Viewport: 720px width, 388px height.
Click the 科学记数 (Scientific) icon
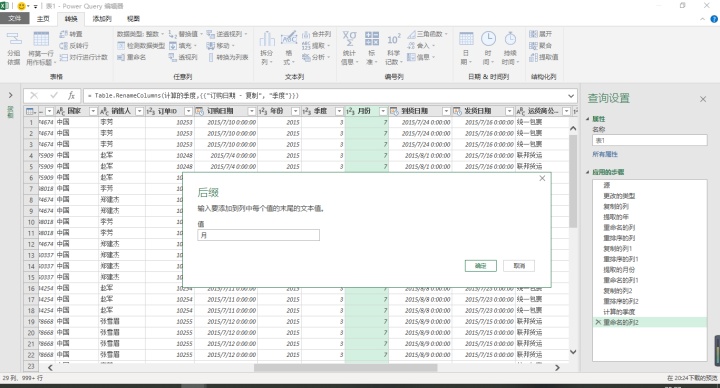pyautogui.click(x=394, y=39)
